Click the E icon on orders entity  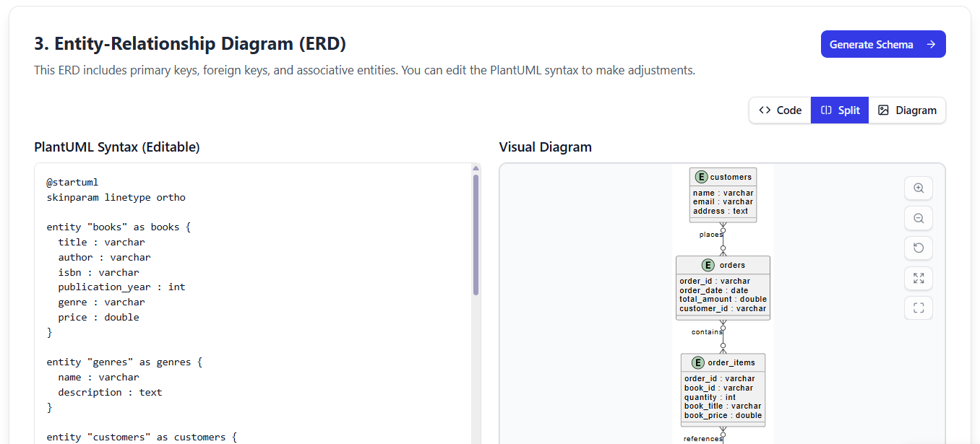708,265
